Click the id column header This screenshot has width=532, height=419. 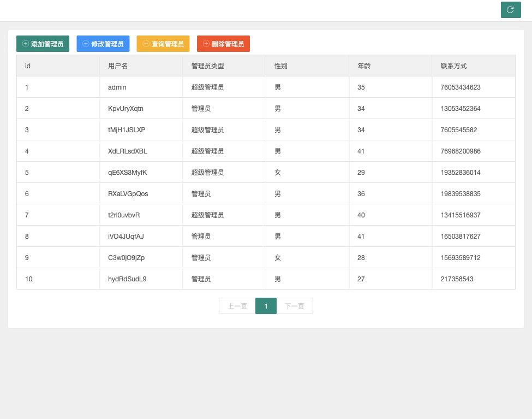58,66
